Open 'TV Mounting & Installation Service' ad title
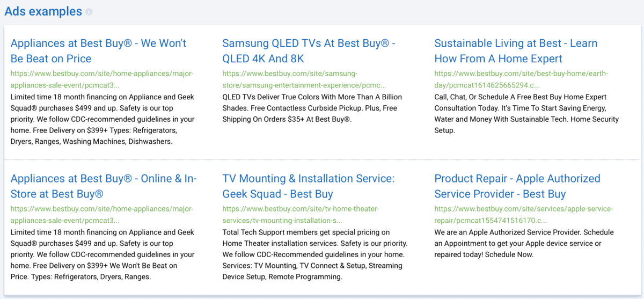 click(308, 186)
